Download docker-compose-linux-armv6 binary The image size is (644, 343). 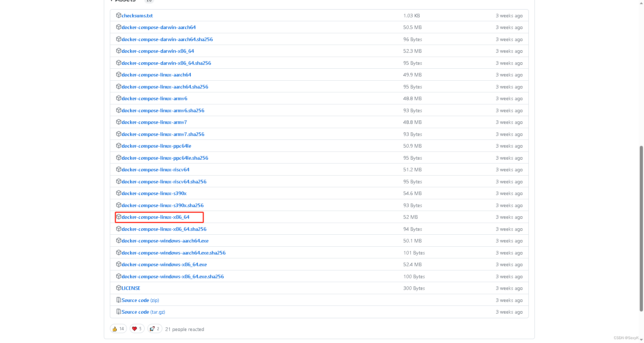[155, 98]
